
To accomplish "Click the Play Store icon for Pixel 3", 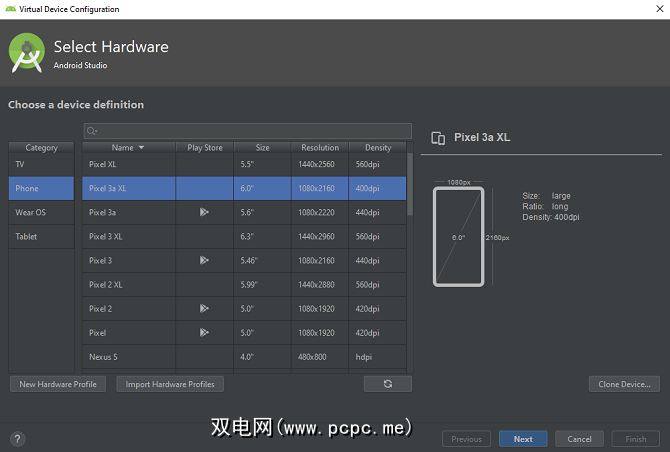I will click(204, 260).
